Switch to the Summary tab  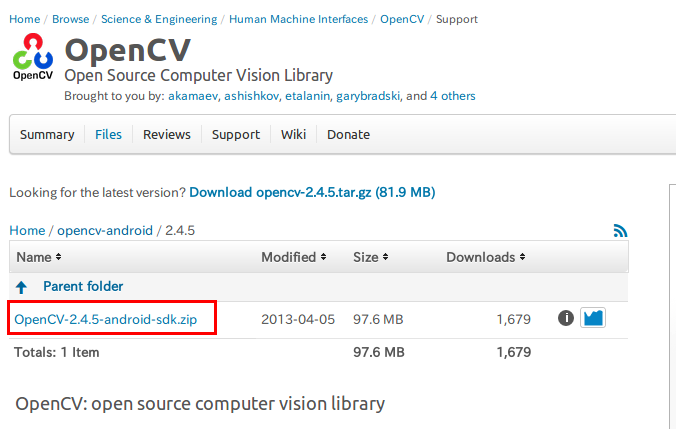pyautogui.click(x=47, y=135)
